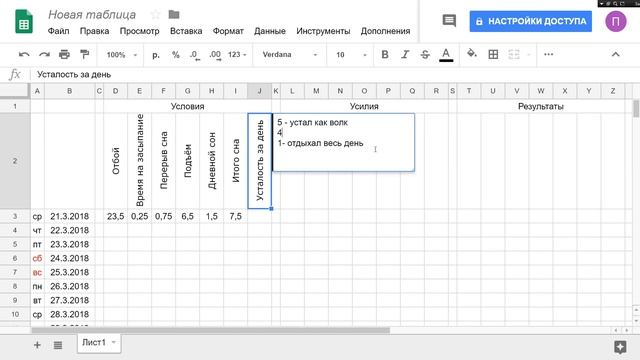
Task: Open the Verdana font dropdown
Action: click(289, 55)
